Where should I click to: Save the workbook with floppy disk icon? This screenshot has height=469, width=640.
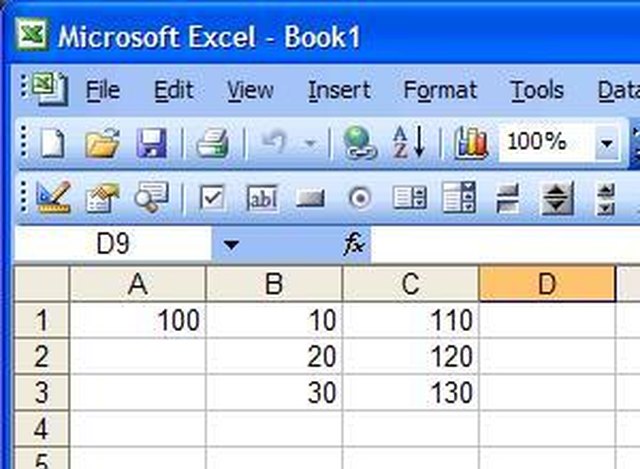point(151,143)
